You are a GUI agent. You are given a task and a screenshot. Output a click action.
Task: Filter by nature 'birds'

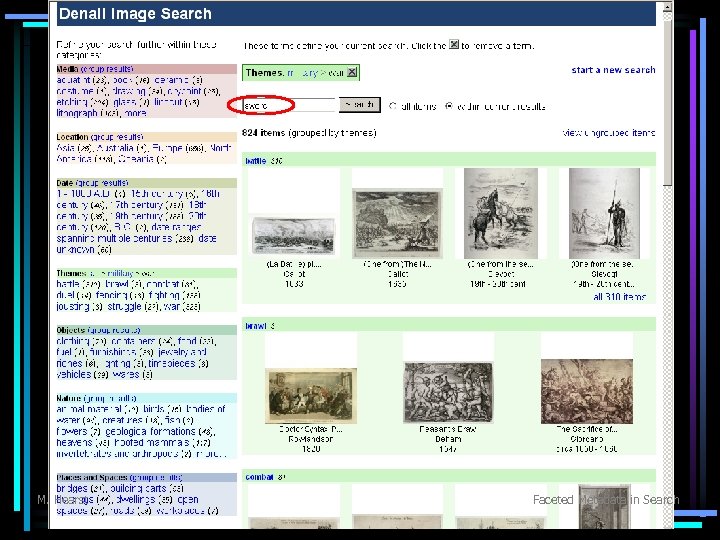pyautogui.click(x=153, y=409)
